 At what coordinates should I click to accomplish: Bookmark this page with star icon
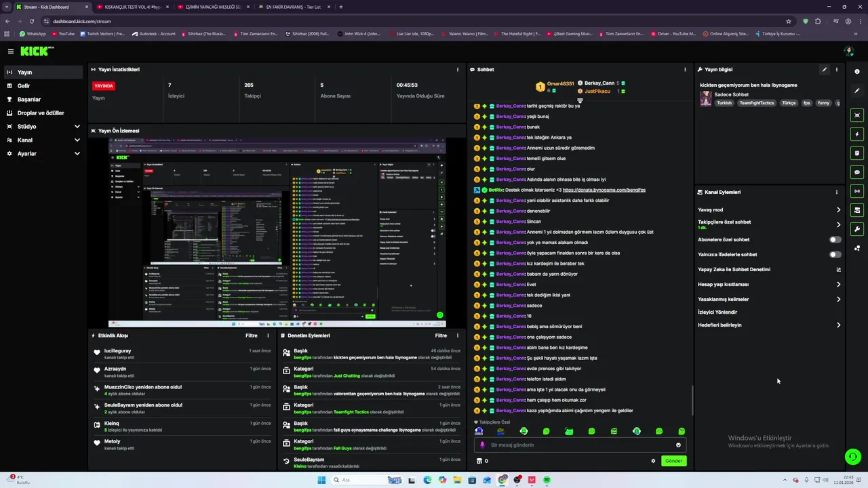(789, 21)
